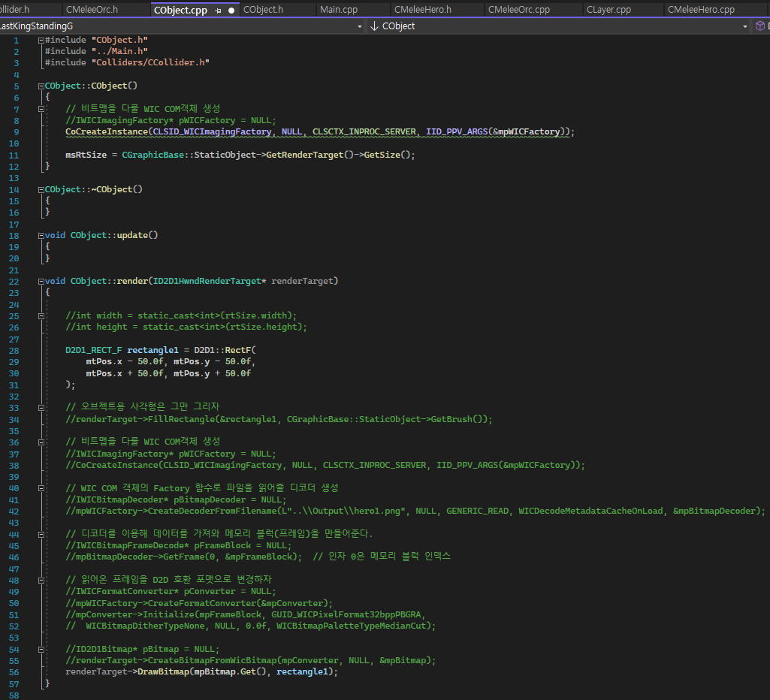Click "Colliders/CCollider.h" include string

[150, 62]
